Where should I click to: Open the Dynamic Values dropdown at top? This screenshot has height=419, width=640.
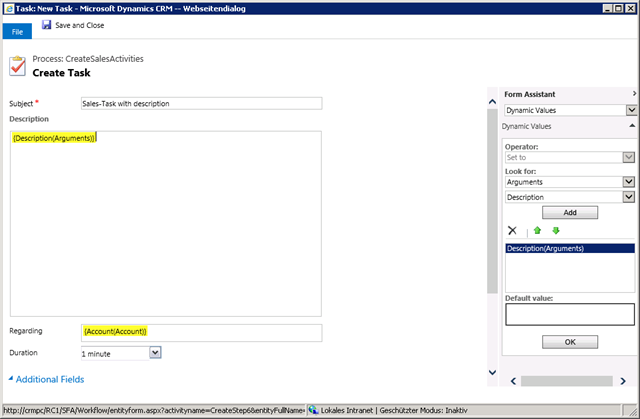coord(631,110)
